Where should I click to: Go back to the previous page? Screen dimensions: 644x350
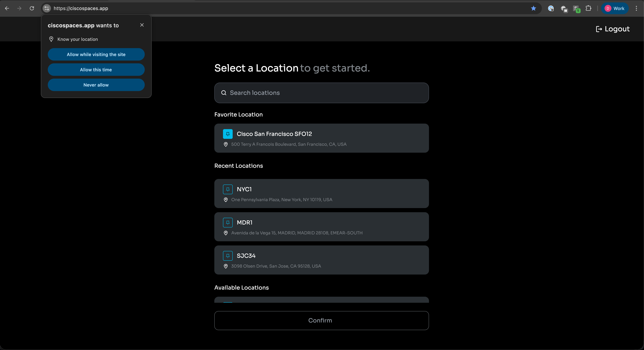(x=7, y=8)
